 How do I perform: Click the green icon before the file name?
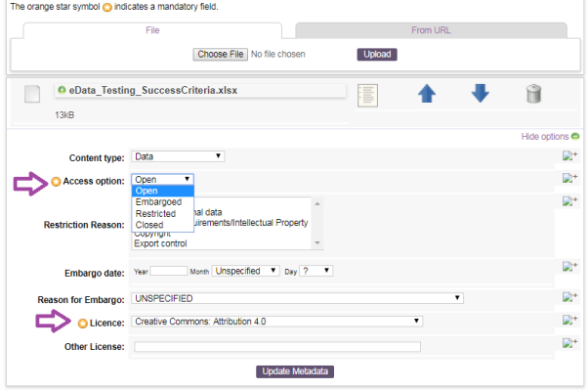pyautogui.click(x=62, y=90)
